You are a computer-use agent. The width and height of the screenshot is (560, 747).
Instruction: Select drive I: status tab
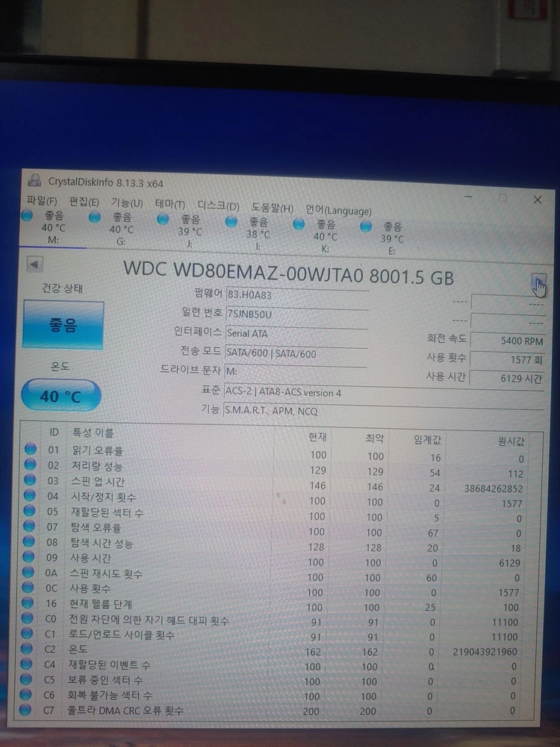pyautogui.click(x=257, y=234)
